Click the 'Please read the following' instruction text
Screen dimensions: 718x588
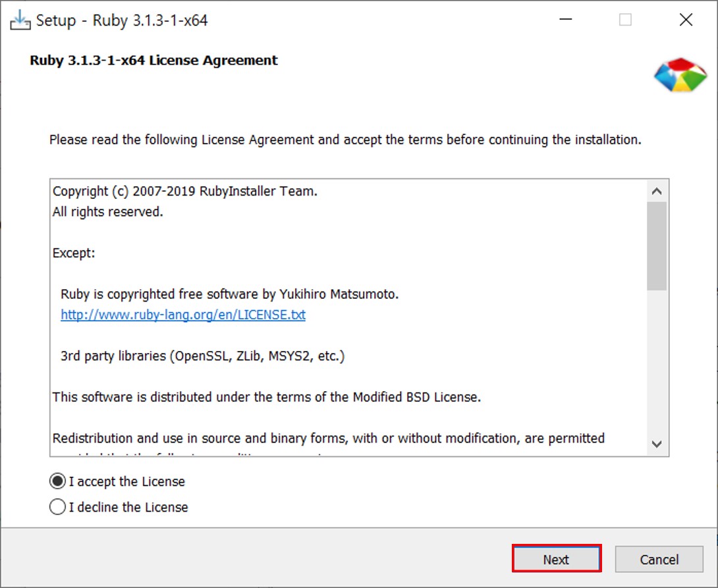point(345,140)
